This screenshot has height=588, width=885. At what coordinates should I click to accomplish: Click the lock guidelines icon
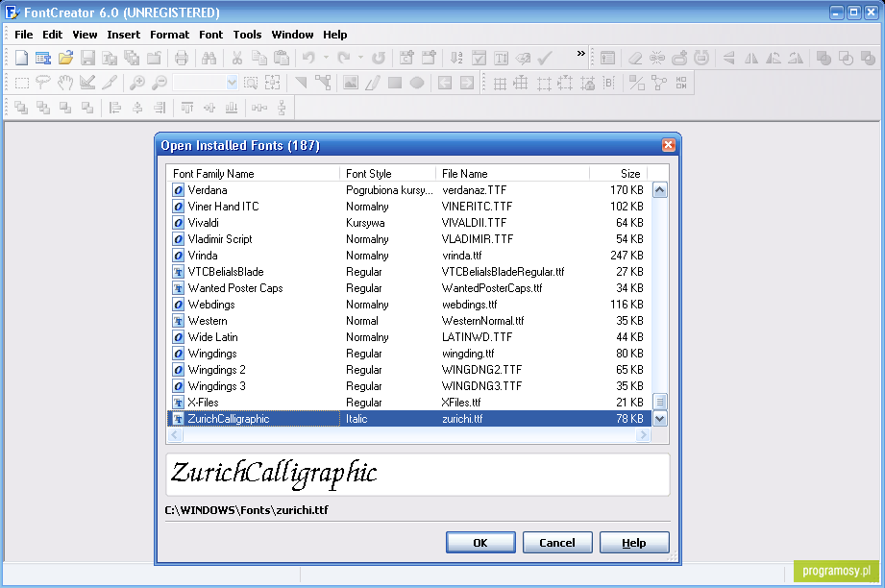pyautogui.click(x=587, y=85)
